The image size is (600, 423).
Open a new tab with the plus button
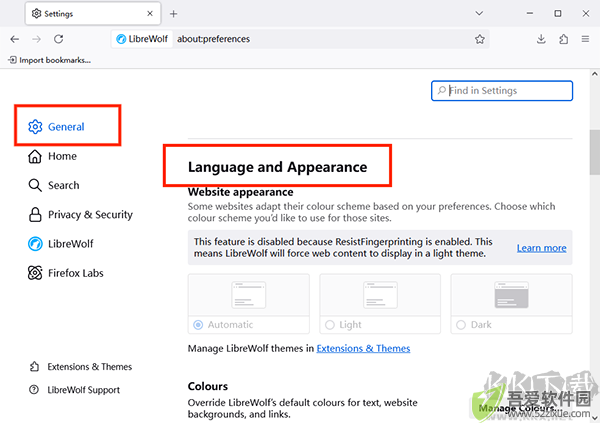click(x=173, y=14)
